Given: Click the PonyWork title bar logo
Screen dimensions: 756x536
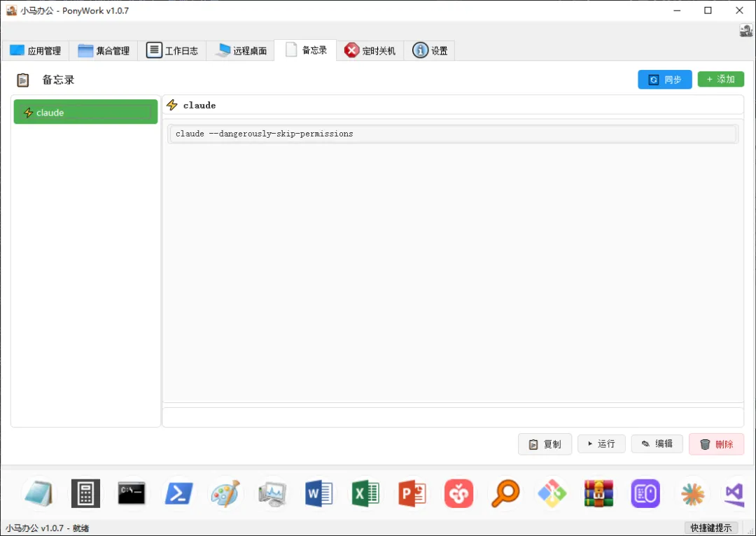Looking at the screenshot, I should [12, 10].
